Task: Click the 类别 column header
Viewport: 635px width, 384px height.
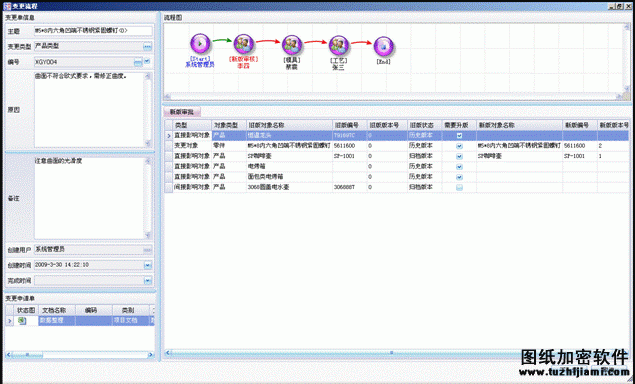Action: (130, 310)
